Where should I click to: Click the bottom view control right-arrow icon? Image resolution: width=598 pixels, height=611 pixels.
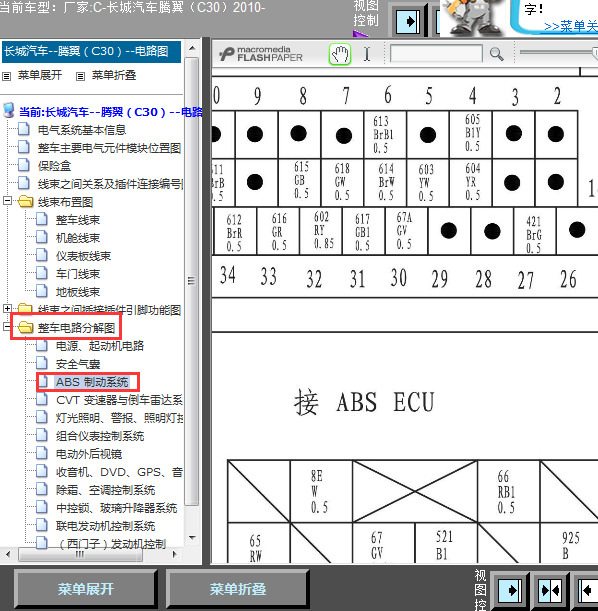pyautogui.click(x=509, y=591)
